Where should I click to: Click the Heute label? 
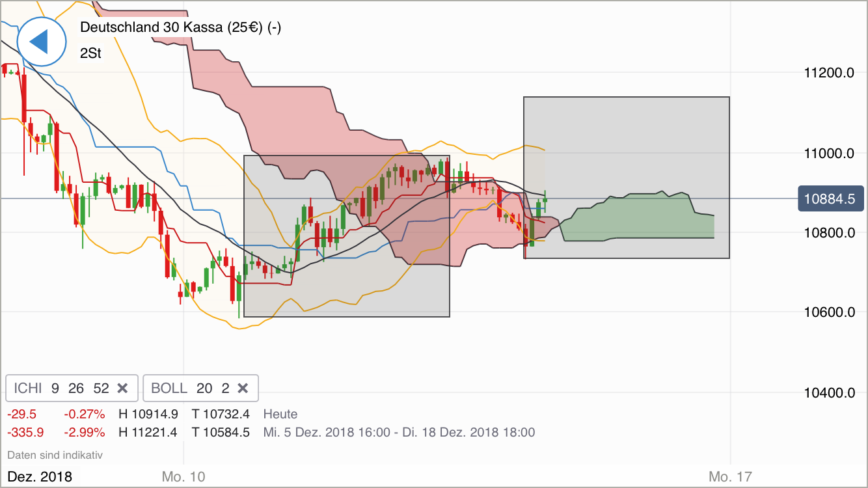click(280, 414)
